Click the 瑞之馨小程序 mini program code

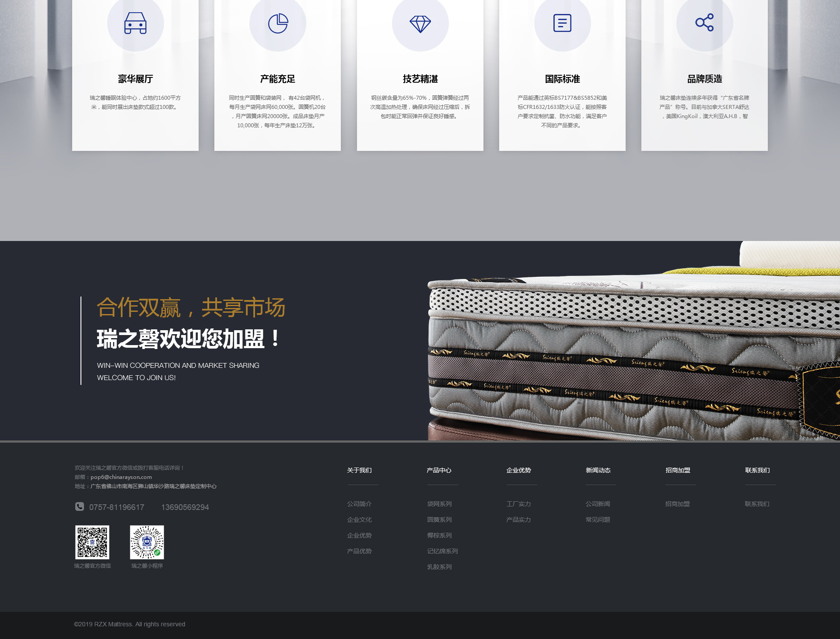point(147,542)
